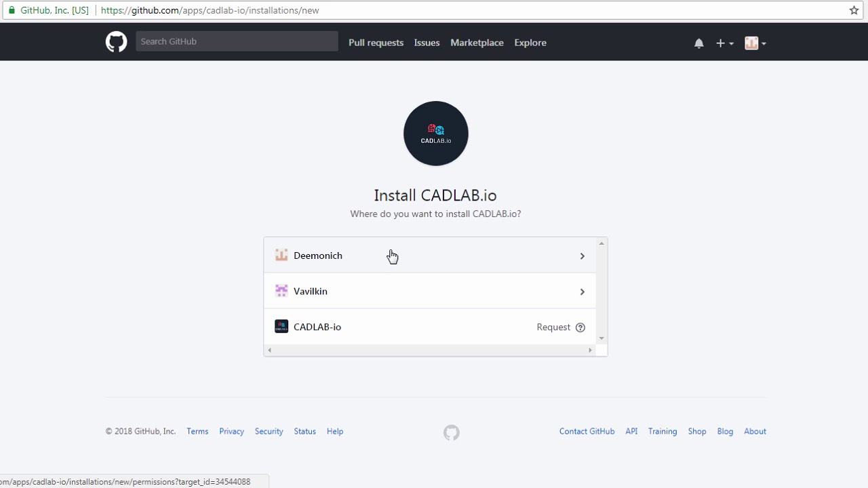
Task: Click the help question mark beside Request
Action: (x=580, y=327)
